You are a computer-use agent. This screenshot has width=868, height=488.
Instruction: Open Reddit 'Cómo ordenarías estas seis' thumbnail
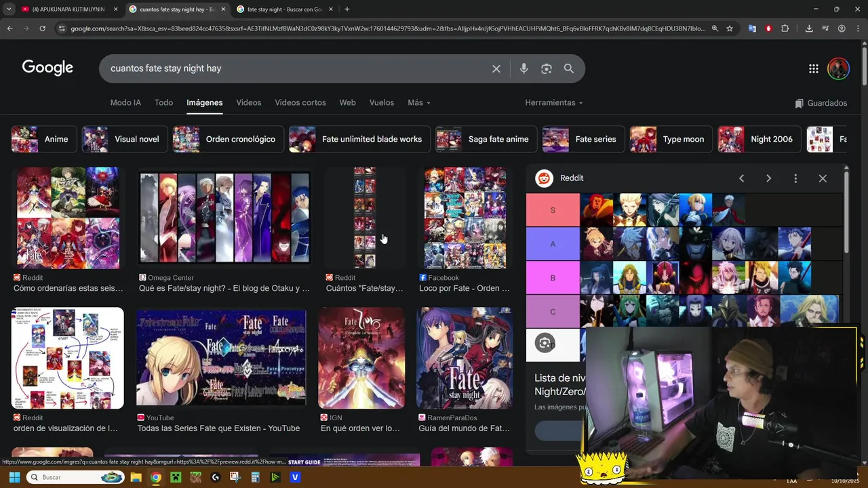pos(68,218)
